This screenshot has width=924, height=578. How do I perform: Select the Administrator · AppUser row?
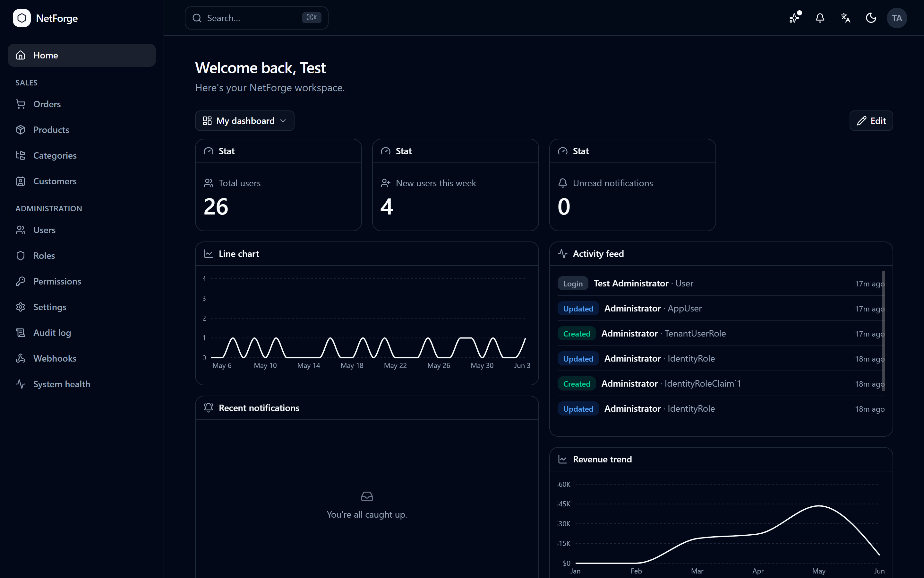click(x=721, y=309)
